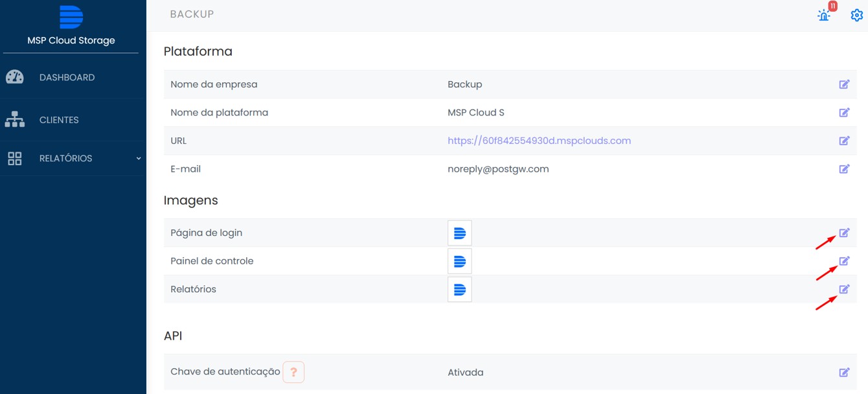Click the 'API' section heading

173,336
